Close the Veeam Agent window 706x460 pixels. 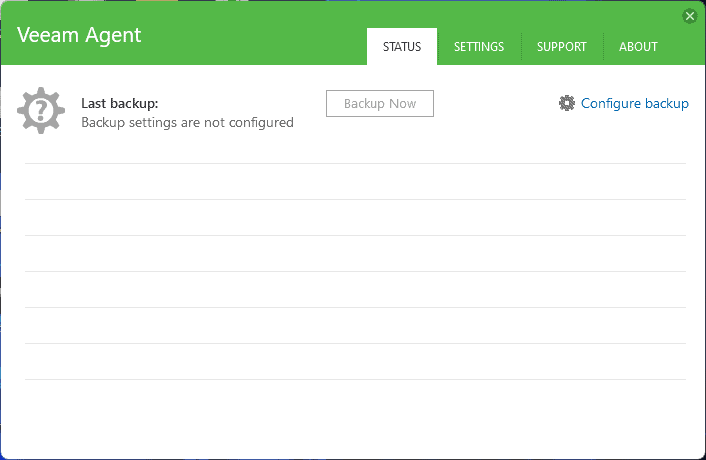point(689,16)
